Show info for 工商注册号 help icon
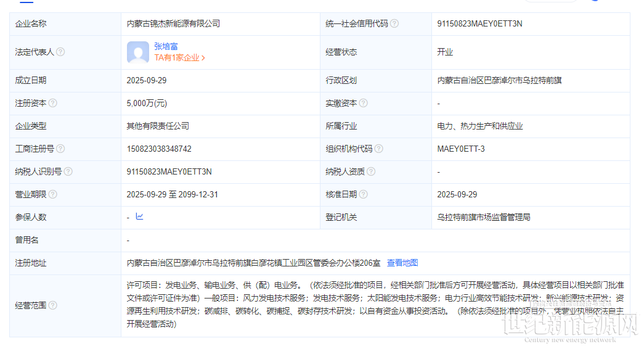 pos(60,149)
